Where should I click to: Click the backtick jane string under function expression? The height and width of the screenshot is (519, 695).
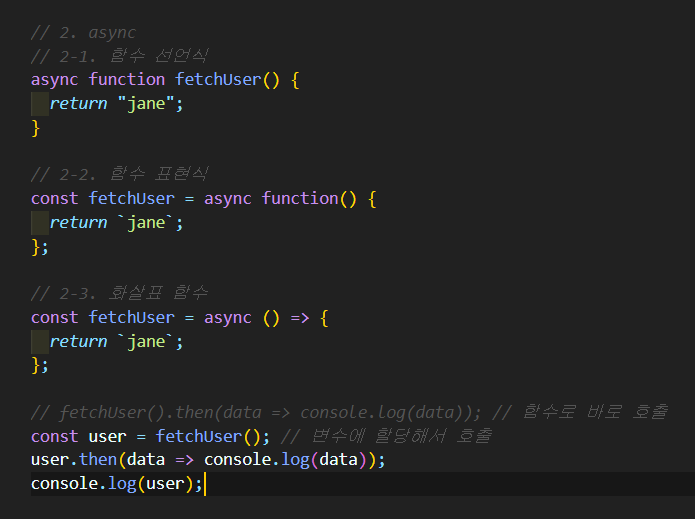147,222
